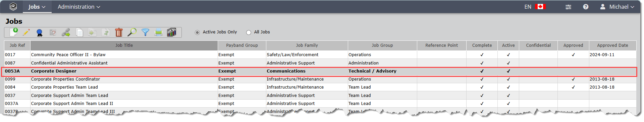Click job ref 0084
This screenshot has height=122, width=644.
(10, 87)
